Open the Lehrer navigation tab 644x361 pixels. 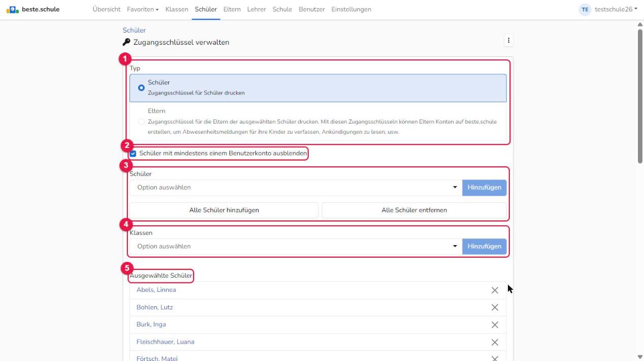(256, 9)
